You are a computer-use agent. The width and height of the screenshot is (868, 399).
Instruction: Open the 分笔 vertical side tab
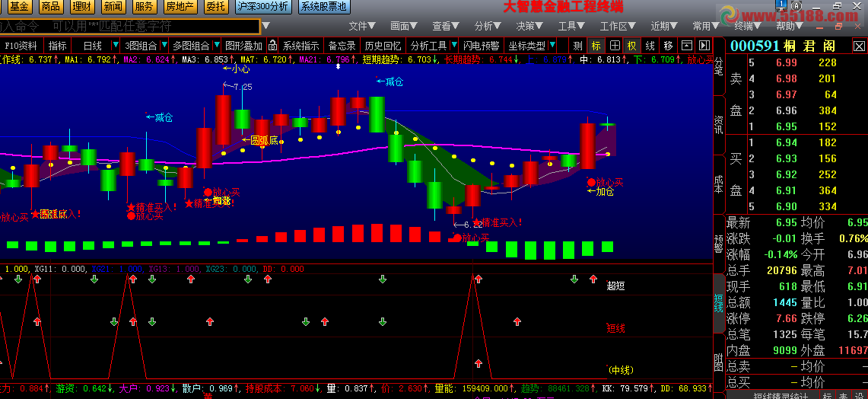tap(719, 68)
